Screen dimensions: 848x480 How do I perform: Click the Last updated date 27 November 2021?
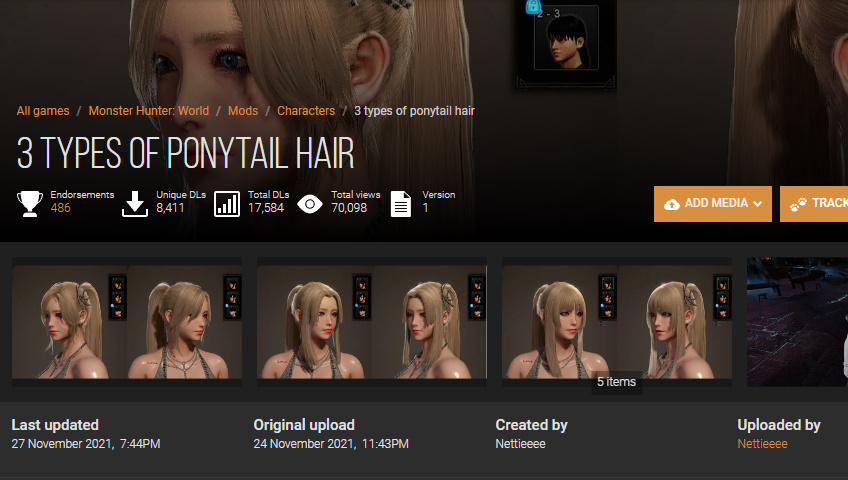tap(86, 444)
